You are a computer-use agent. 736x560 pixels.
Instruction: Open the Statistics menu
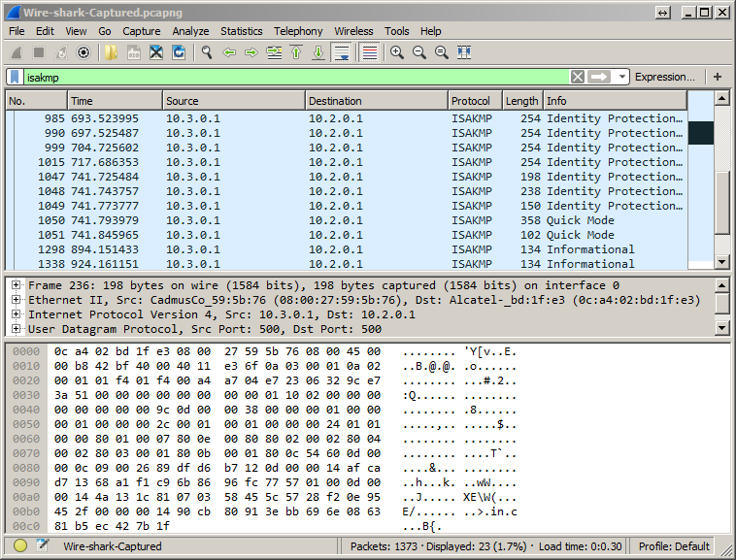(x=241, y=31)
